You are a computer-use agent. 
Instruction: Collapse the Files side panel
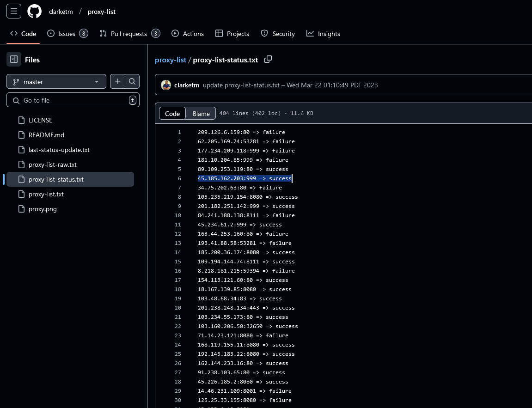pos(13,59)
